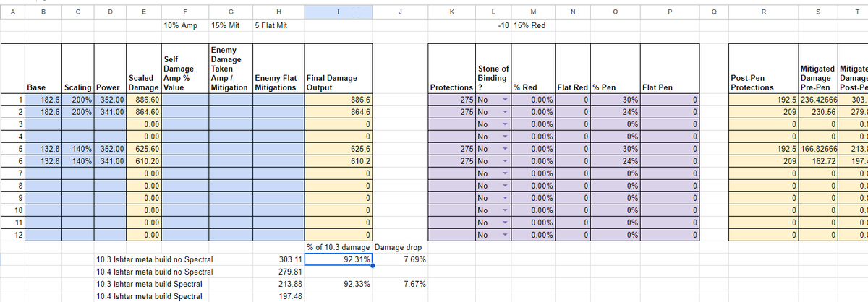The height and width of the screenshot is (302, 868).
Task: Select the 7.67% damage drop cell
Action: pyautogui.click(x=401, y=285)
